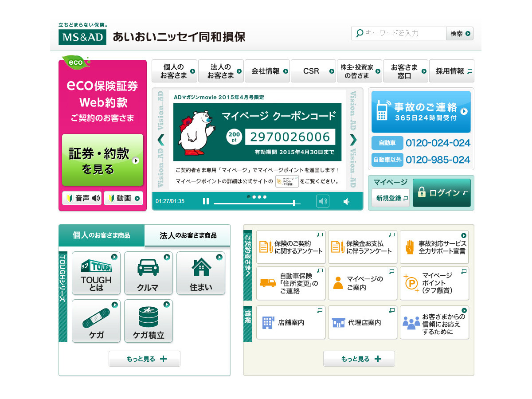
Task: Click the ログイン button
Action: pyautogui.click(x=441, y=193)
